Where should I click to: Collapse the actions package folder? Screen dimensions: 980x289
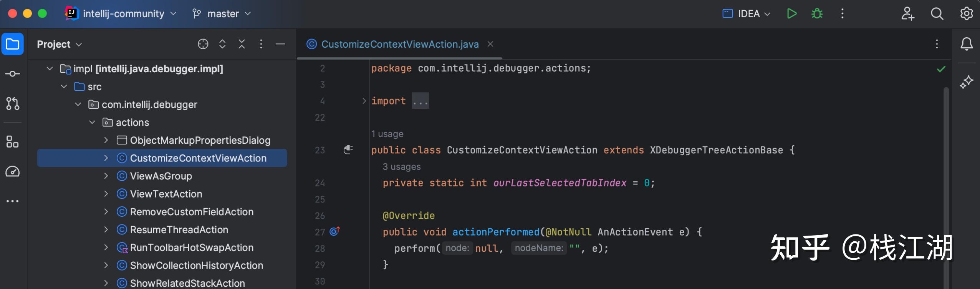[92, 122]
